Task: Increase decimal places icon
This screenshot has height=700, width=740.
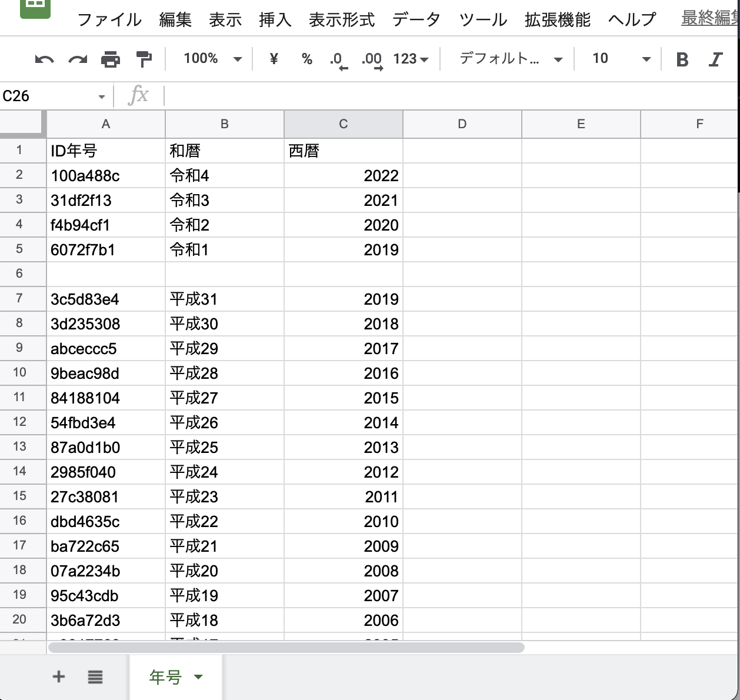Action: (372, 59)
